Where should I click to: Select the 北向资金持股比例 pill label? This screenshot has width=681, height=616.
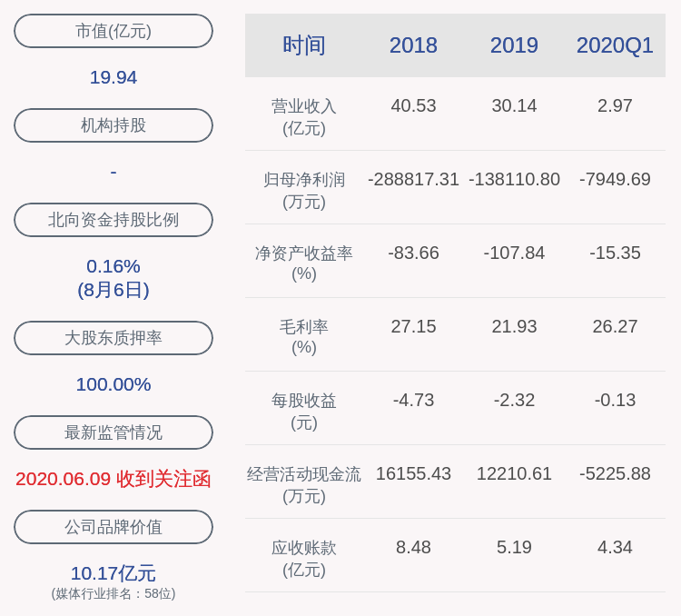click(x=113, y=220)
